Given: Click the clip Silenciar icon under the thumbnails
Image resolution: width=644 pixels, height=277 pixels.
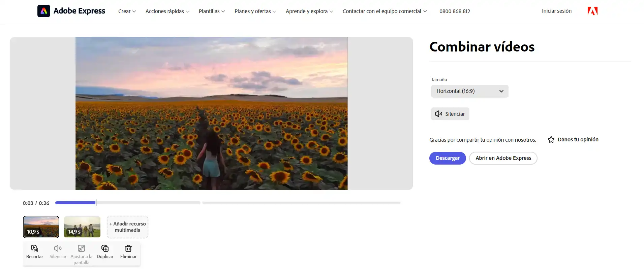Looking at the screenshot, I should click(58, 248).
